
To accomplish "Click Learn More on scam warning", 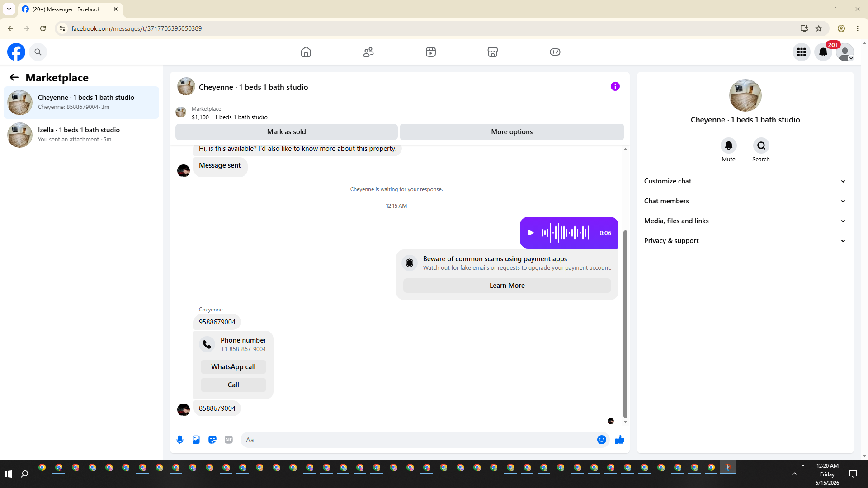I will (x=507, y=286).
